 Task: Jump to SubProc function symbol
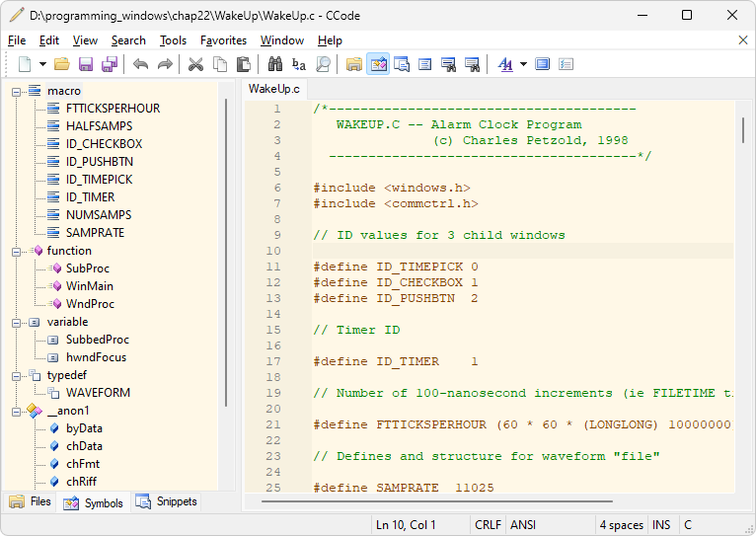[x=87, y=268]
